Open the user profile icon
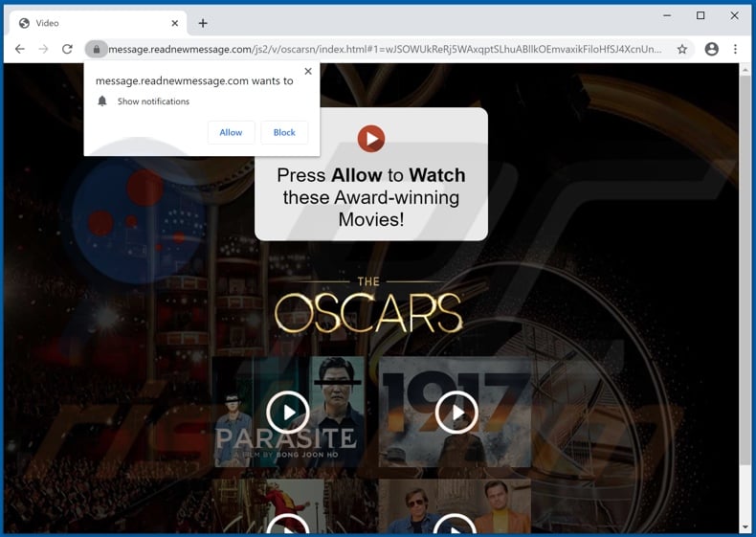Screen dimensions: 756x537 [x=711, y=49]
